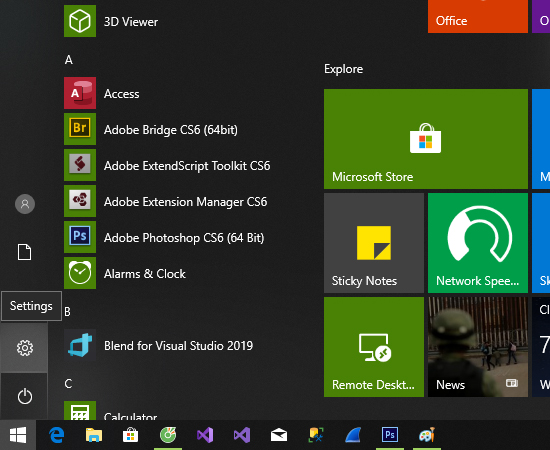Open the first Visual Studio taskbar icon
The image size is (550, 450).
(x=205, y=435)
